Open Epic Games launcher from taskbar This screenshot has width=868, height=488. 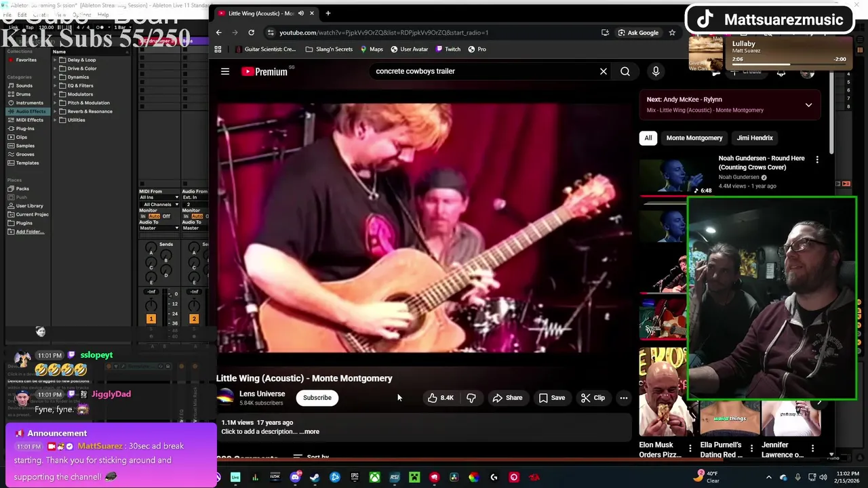point(355,477)
